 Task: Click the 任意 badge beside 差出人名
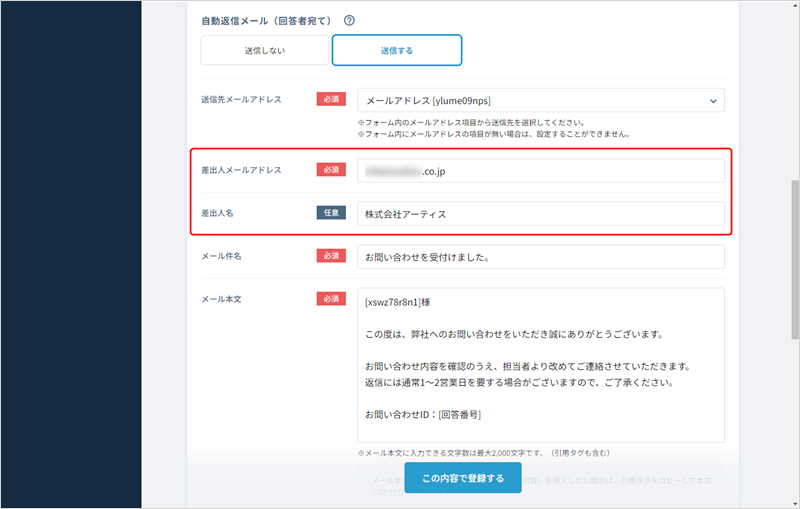(x=331, y=213)
